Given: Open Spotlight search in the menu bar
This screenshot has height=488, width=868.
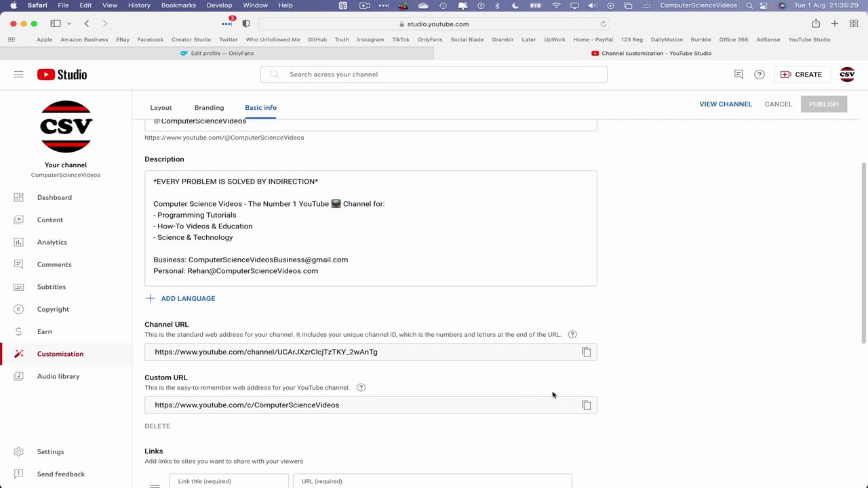Looking at the screenshot, I should tap(749, 5).
